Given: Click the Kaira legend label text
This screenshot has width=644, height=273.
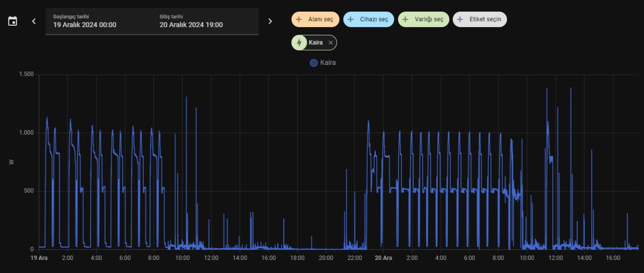Looking at the screenshot, I should 328,63.
